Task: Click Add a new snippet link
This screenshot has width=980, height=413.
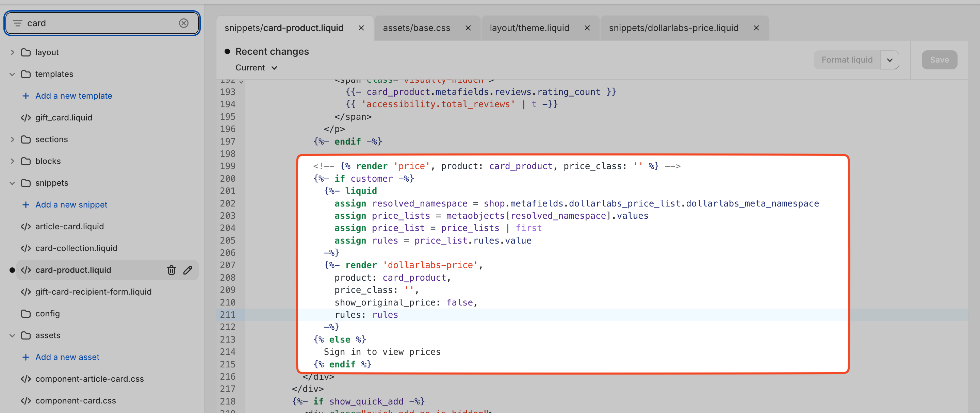Action: tap(71, 204)
